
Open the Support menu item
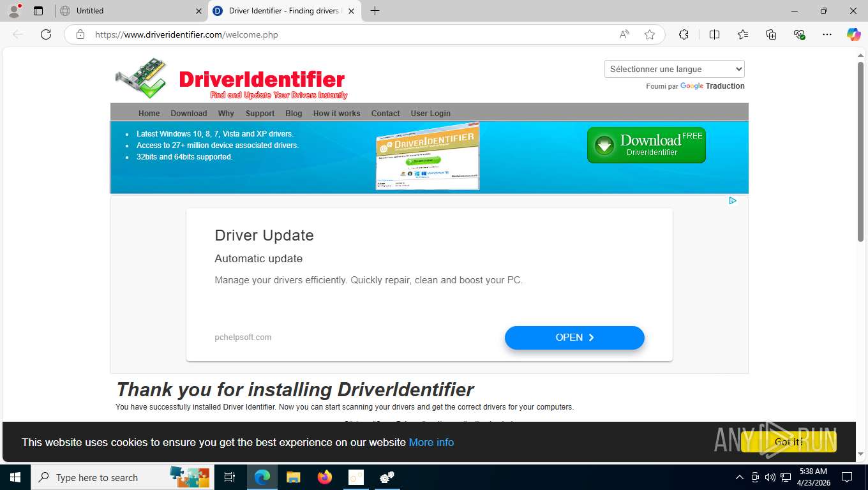tap(260, 113)
